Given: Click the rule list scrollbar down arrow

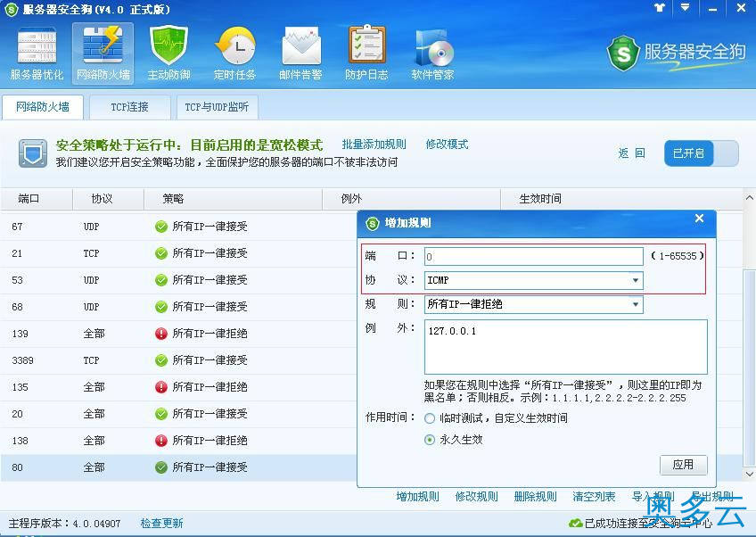Looking at the screenshot, I should click(x=749, y=475).
